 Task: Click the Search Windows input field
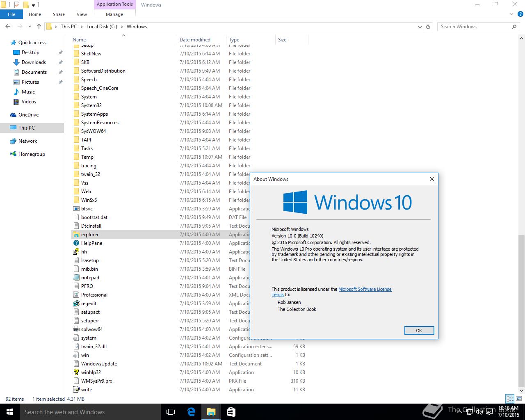coord(474,27)
